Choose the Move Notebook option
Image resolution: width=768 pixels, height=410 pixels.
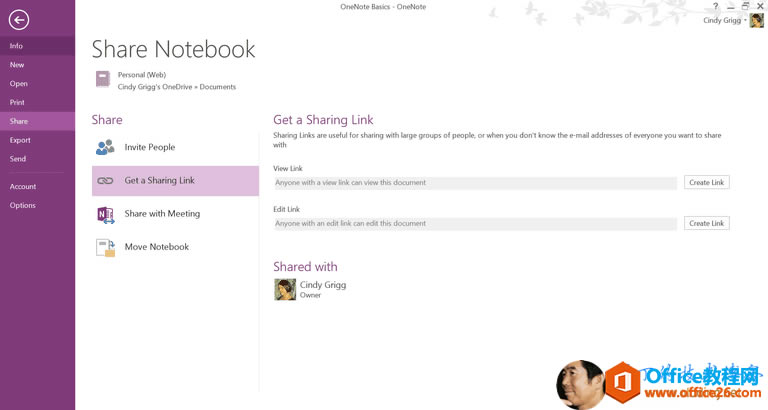pyautogui.click(x=175, y=247)
